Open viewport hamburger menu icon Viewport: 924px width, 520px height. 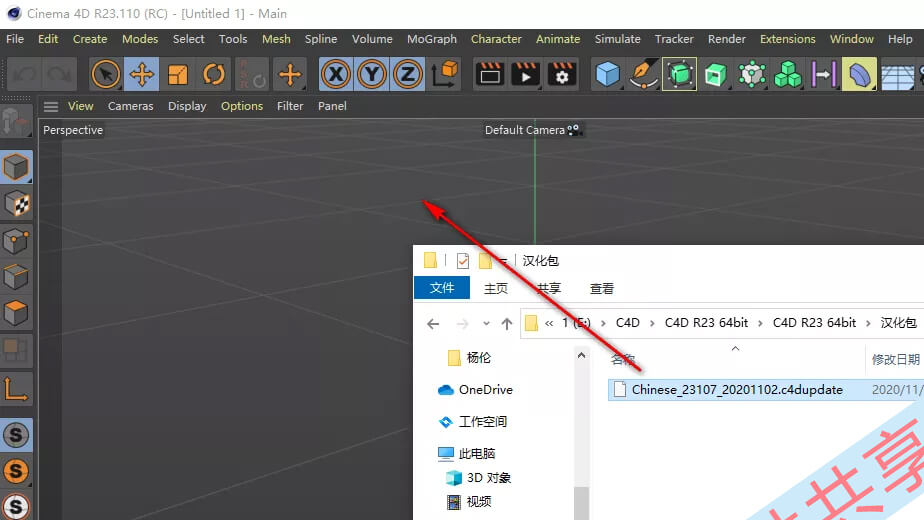51,107
